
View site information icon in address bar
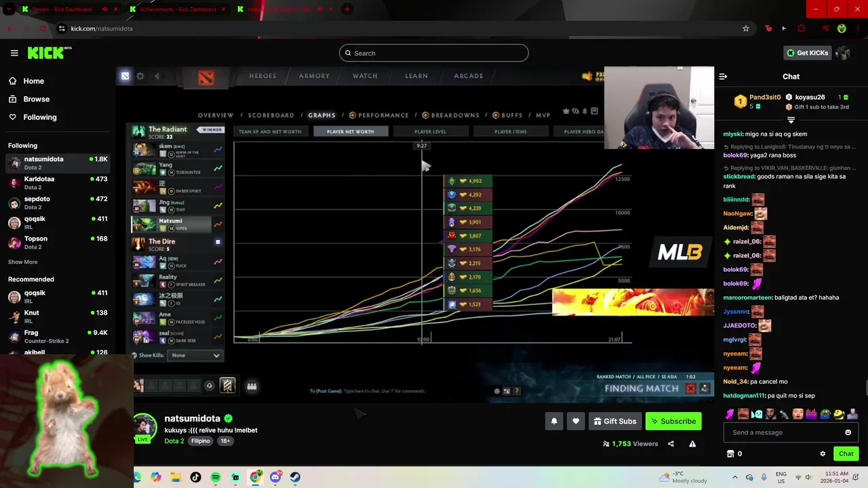coord(62,28)
